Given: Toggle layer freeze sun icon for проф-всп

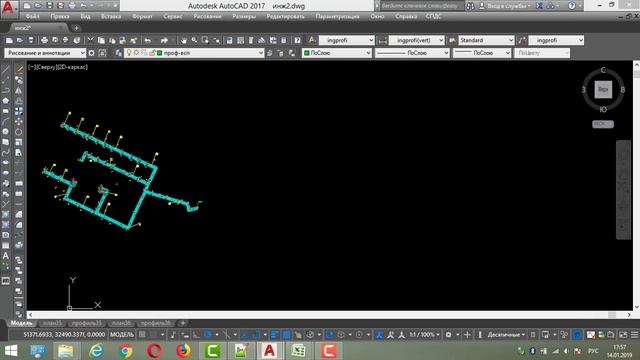Looking at the screenshot, I should point(137,53).
